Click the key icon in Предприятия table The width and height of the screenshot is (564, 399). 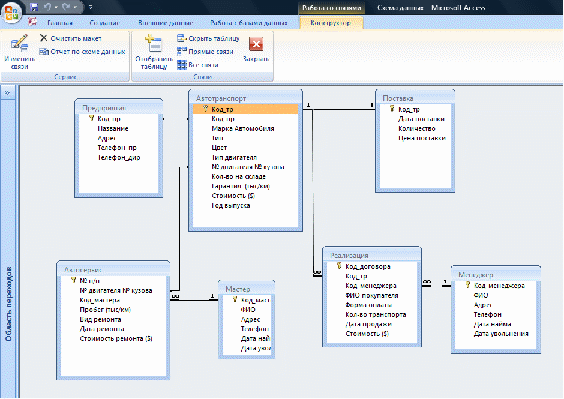tap(91, 118)
